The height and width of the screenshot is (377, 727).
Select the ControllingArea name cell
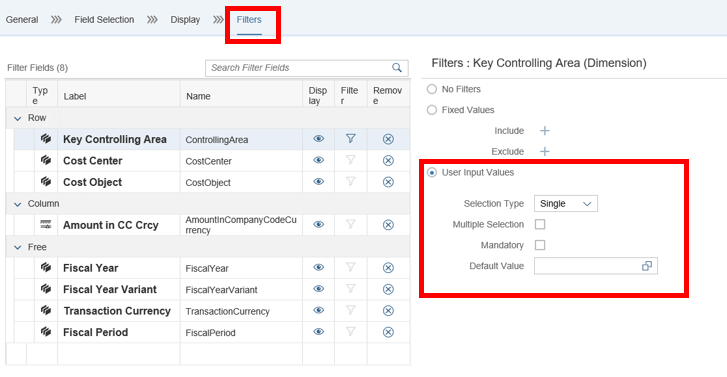click(241, 140)
